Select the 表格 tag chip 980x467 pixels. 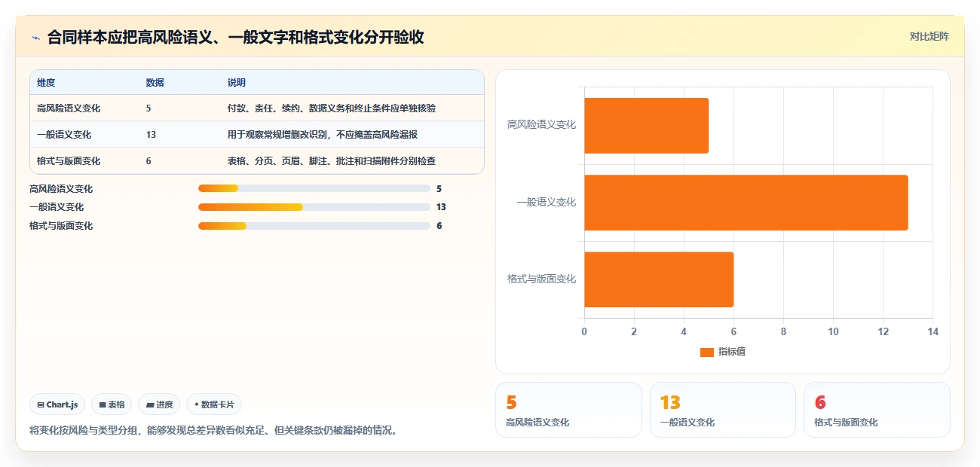pos(112,404)
